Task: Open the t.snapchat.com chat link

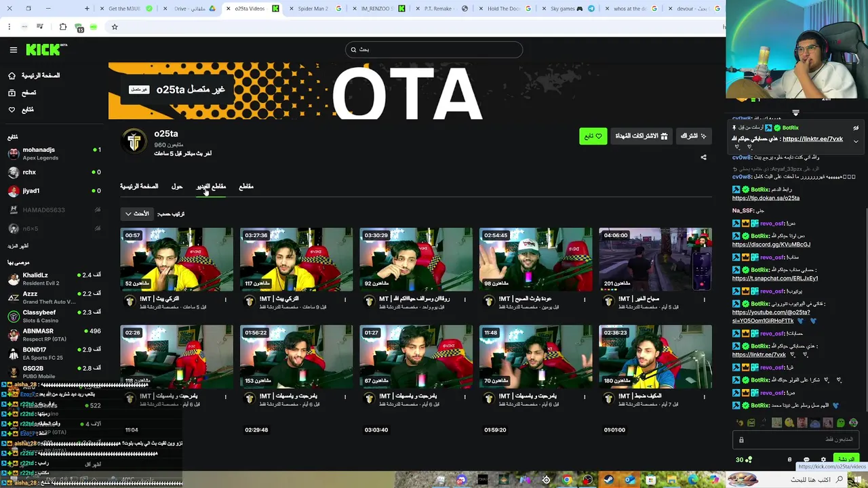Action: [775, 278]
